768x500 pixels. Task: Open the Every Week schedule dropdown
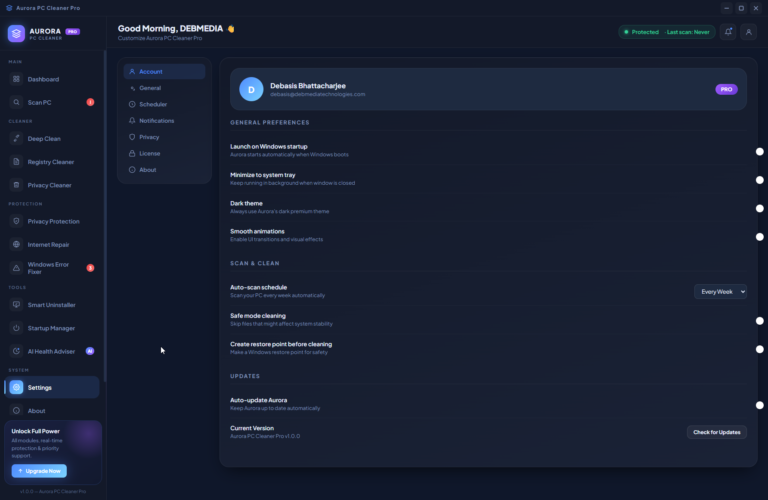[x=720, y=291]
